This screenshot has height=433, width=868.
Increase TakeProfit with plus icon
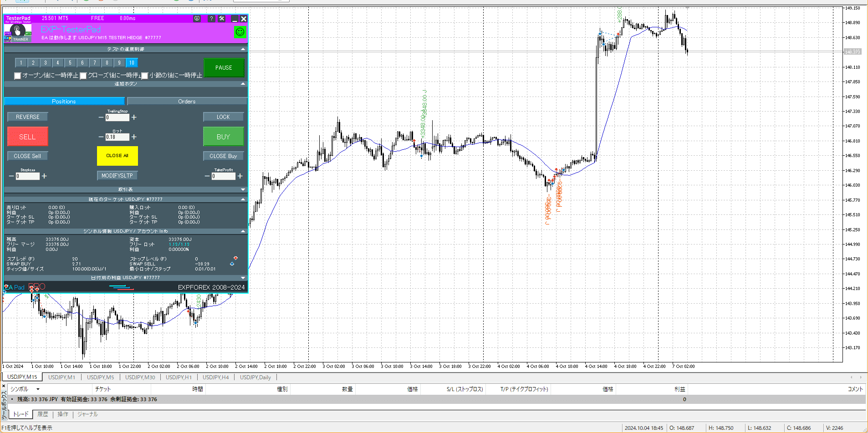point(240,176)
